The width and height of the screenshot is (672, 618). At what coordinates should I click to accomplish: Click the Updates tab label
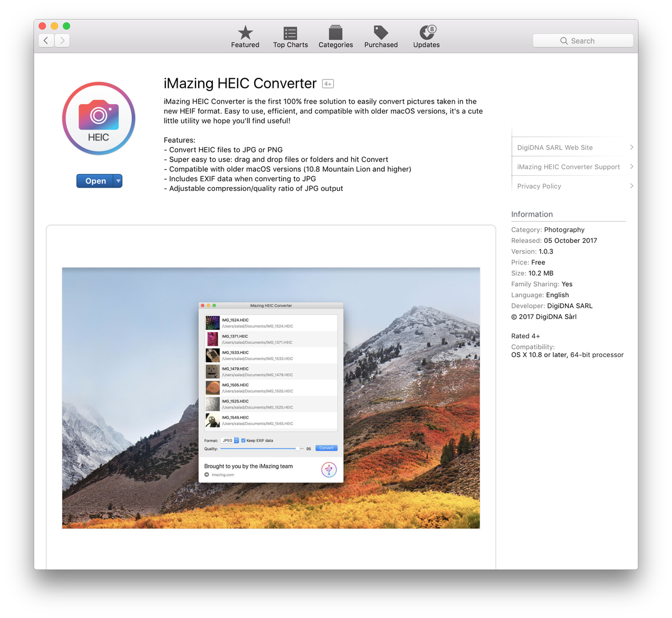tap(427, 45)
